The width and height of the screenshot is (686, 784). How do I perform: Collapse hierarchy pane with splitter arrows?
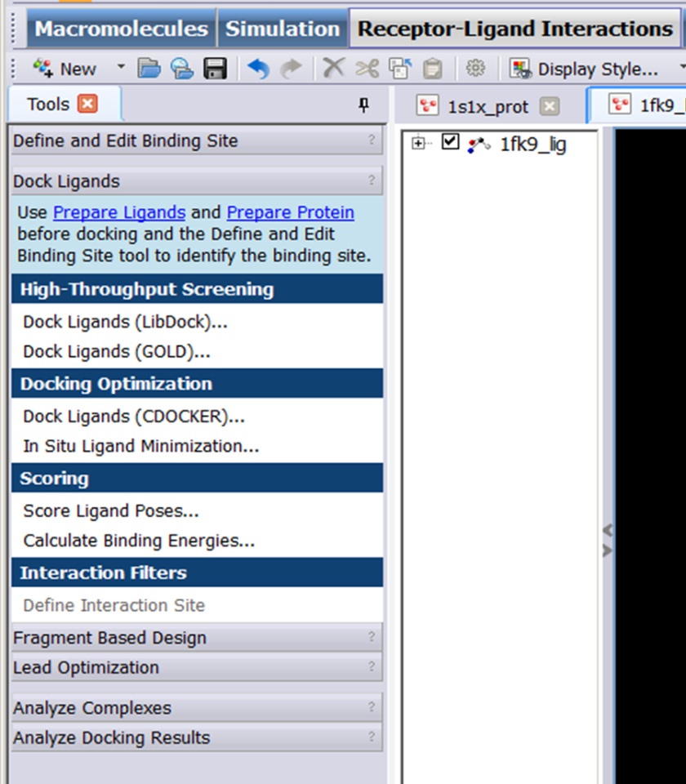[608, 540]
